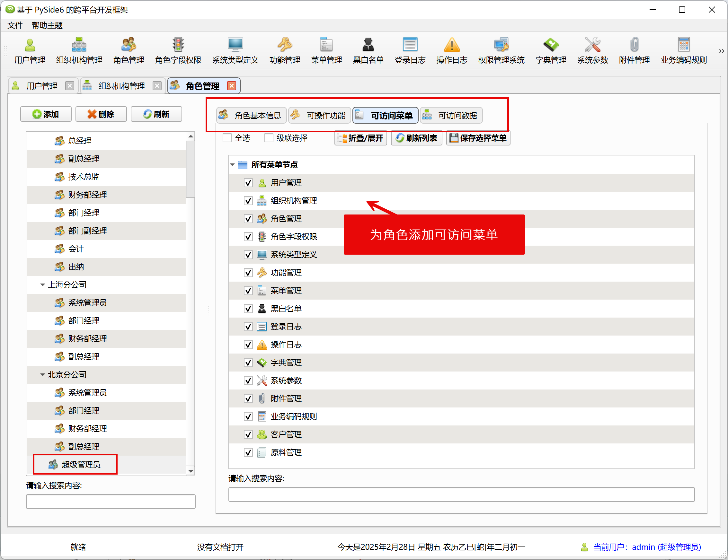
Task: Close the 组织机构管理 tab
Action: [157, 86]
